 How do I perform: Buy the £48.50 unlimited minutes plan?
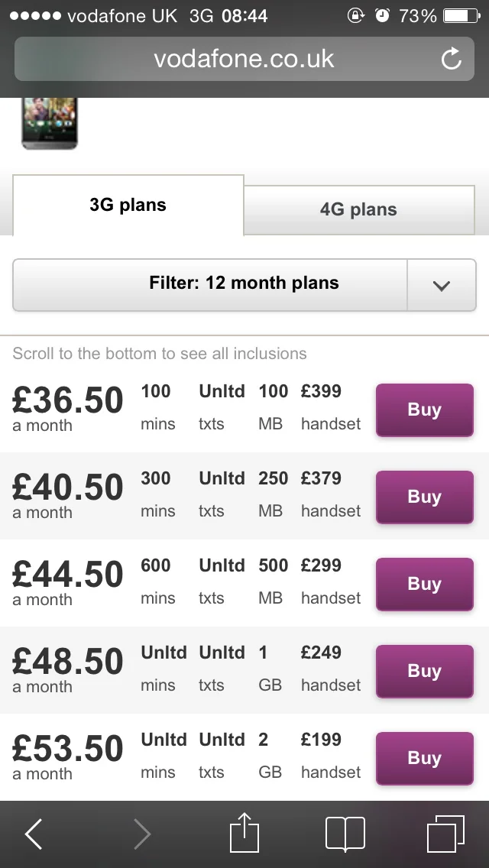click(x=425, y=671)
